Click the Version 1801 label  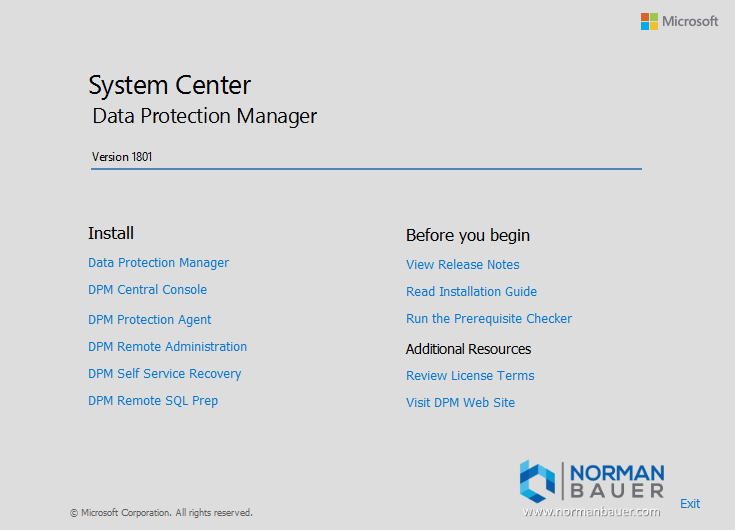tap(122, 157)
